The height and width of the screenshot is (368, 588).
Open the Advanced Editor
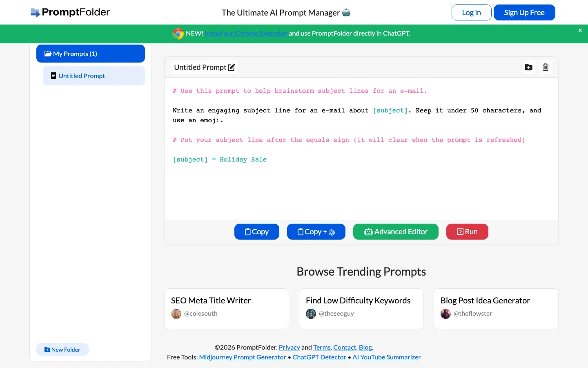coord(396,231)
